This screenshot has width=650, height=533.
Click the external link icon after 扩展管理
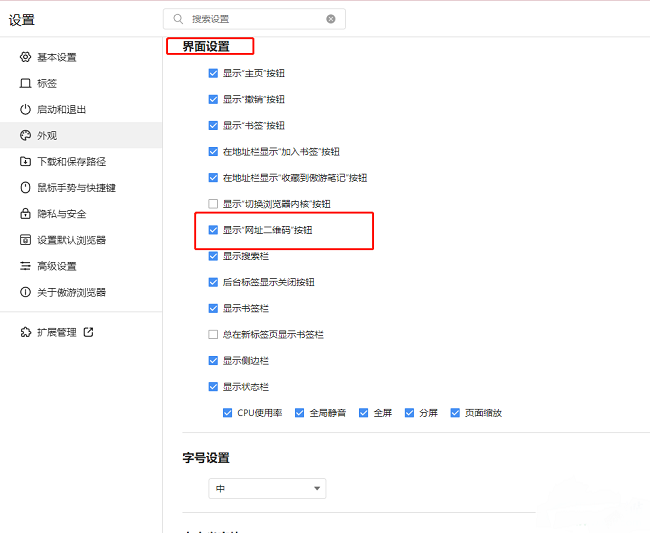click(x=88, y=332)
